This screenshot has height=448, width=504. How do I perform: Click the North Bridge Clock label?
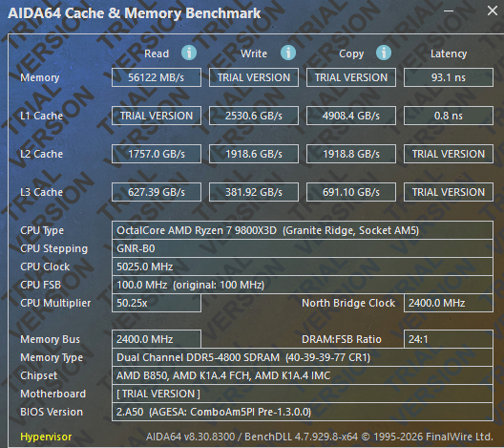pyautogui.click(x=348, y=303)
